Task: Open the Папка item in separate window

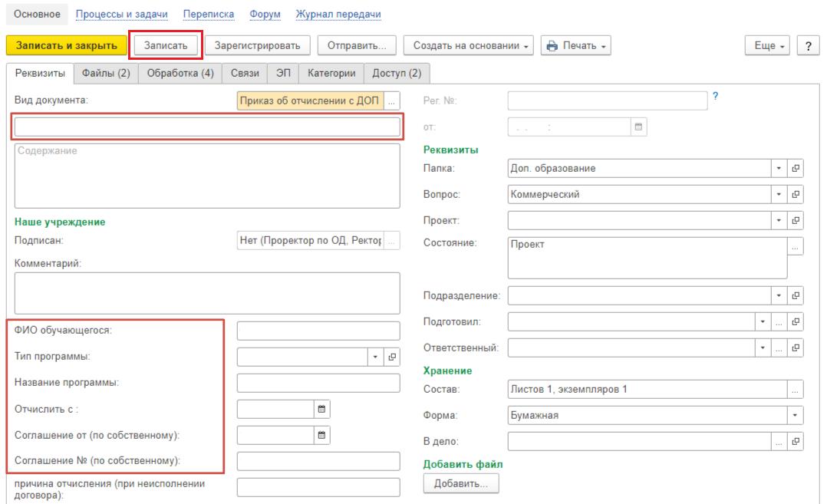Action: (796, 168)
